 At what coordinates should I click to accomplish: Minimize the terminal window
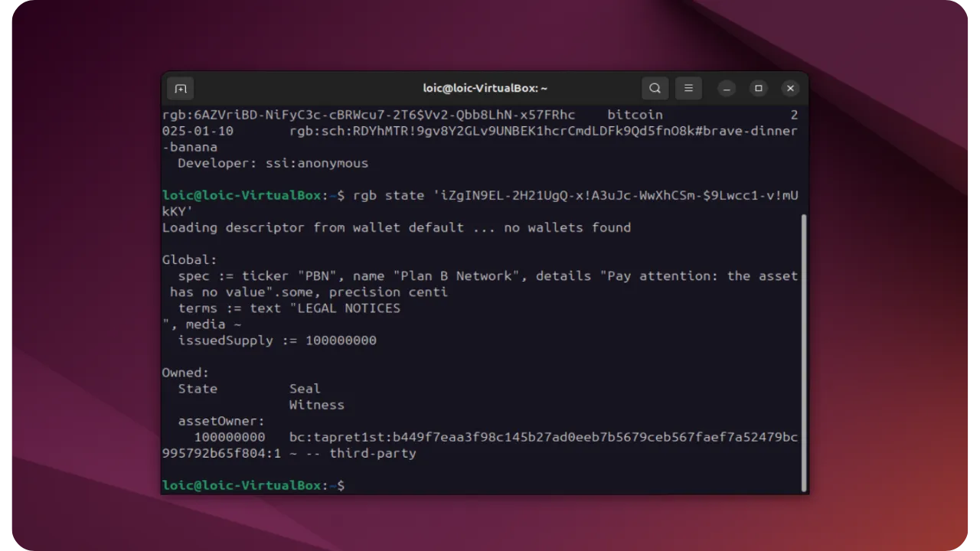pyautogui.click(x=726, y=88)
